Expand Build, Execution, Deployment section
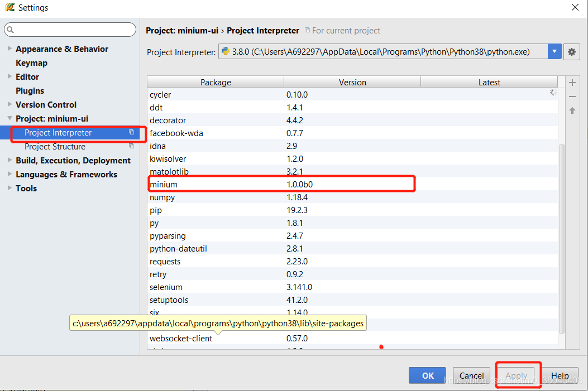The image size is (588, 391). click(9, 160)
